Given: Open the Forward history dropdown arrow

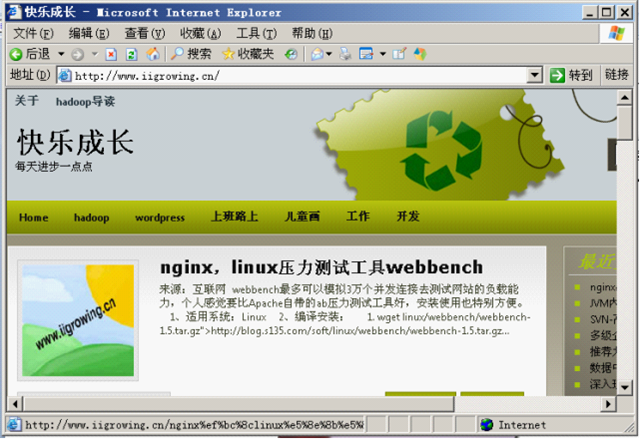Looking at the screenshot, I should [x=95, y=54].
